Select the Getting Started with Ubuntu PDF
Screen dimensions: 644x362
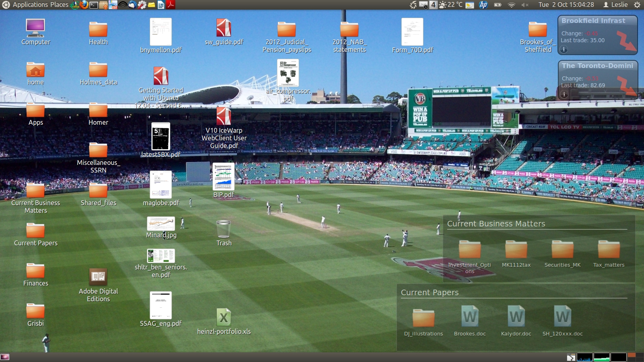(161, 88)
